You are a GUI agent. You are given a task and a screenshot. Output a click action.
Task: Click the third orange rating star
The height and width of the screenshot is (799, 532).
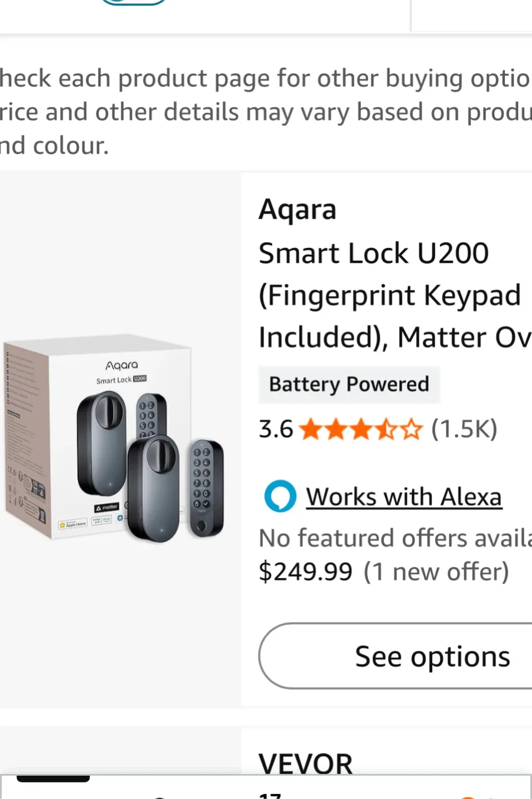(361, 428)
